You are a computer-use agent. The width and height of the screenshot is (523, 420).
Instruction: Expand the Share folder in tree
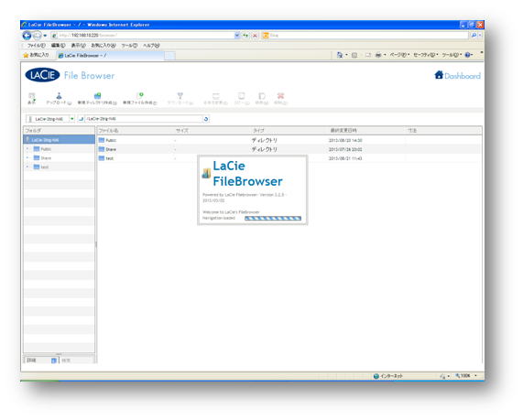coord(27,158)
